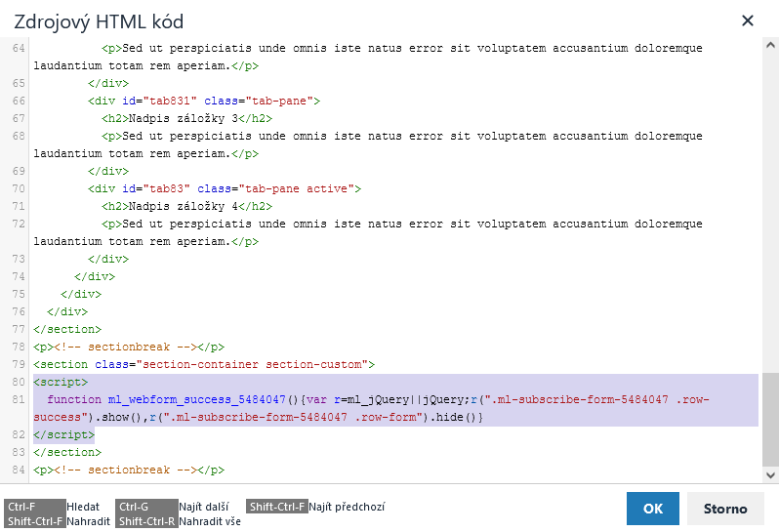Place cursor on the closing script tag
Image resolution: width=779 pixels, height=532 pixels.
(63, 434)
